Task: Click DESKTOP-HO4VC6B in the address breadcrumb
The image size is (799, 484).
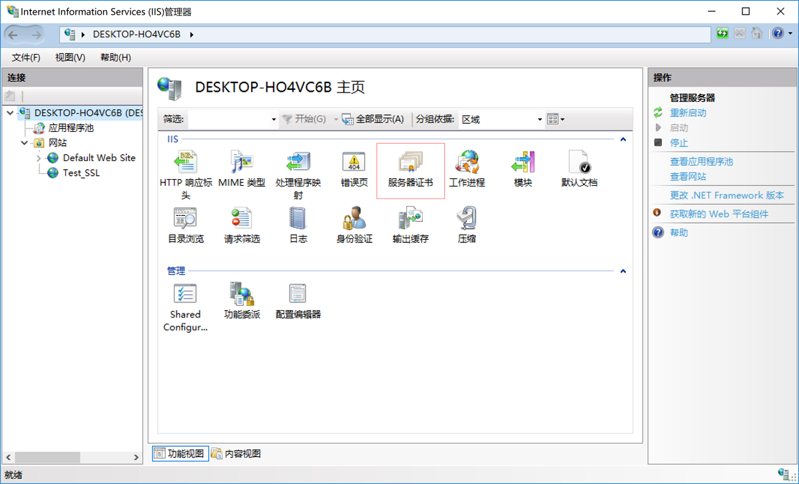Action: point(136,34)
